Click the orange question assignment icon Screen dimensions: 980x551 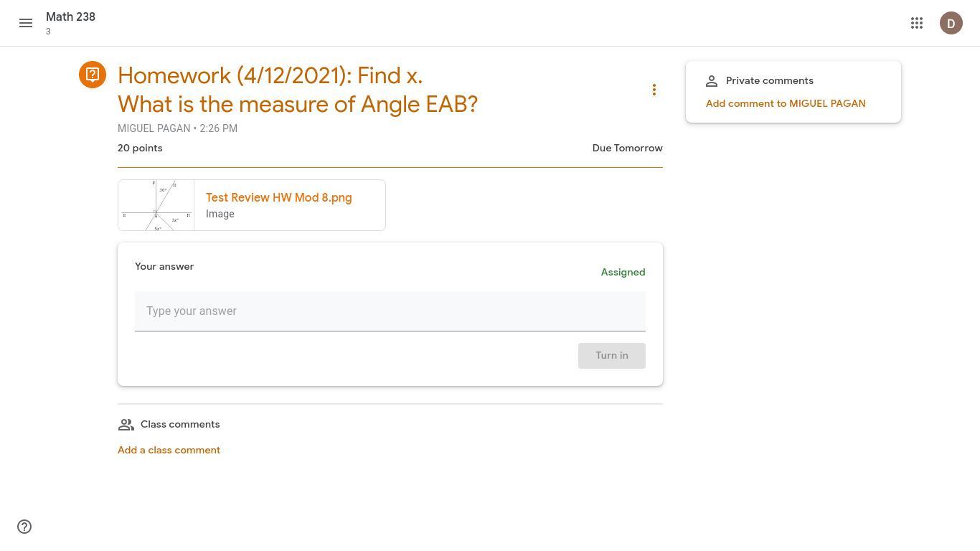click(x=93, y=75)
